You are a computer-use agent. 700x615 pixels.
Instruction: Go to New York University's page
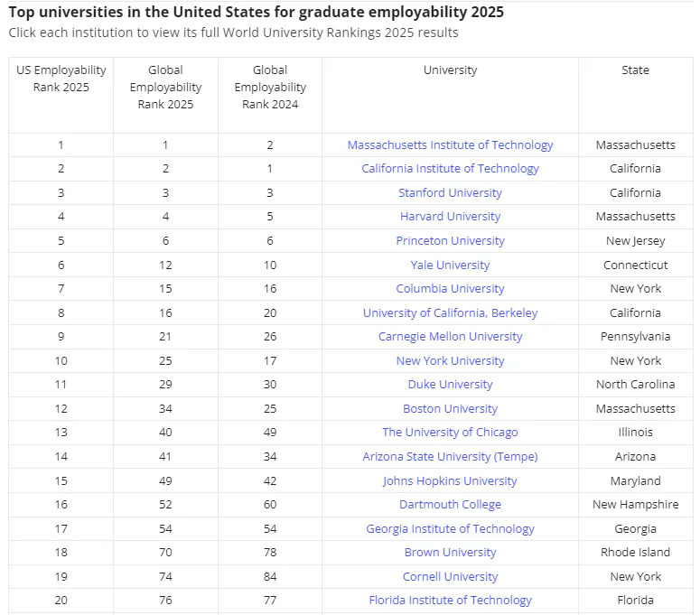[450, 361]
